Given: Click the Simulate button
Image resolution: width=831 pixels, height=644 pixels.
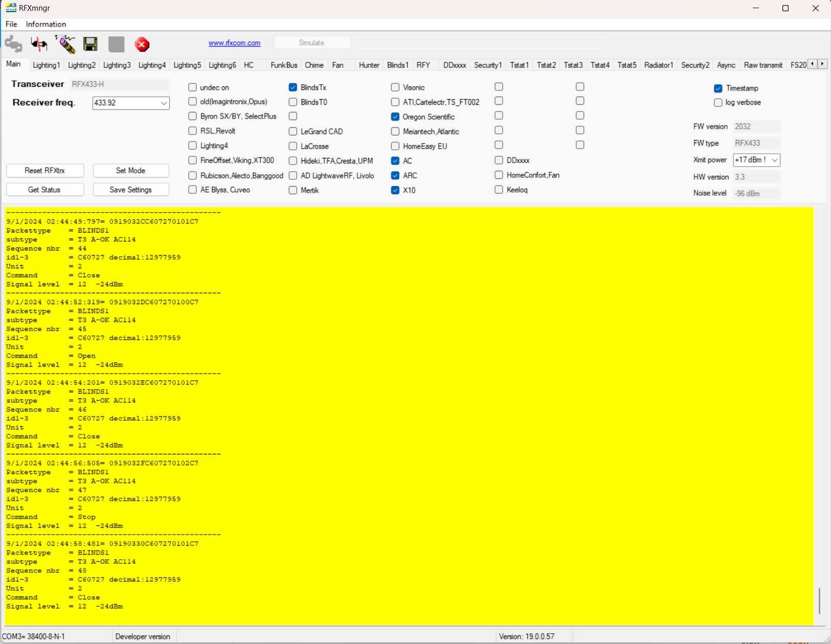Looking at the screenshot, I should pos(311,42).
